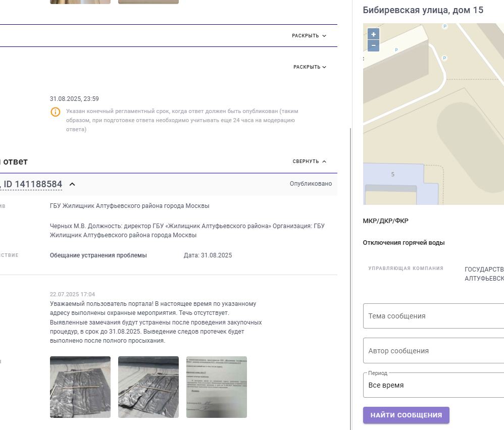Click the vertical scrollbar of message panel
The height and width of the screenshot is (430, 504).
[x=350, y=279]
